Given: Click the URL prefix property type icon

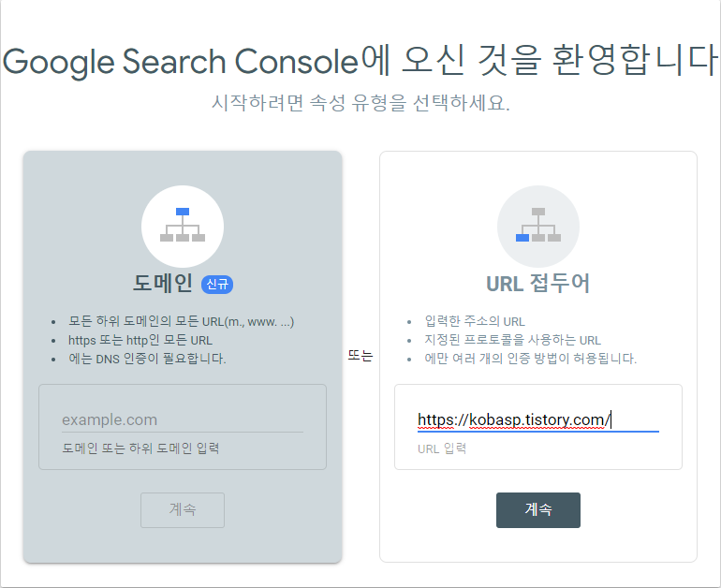Looking at the screenshot, I should pyautogui.click(x=538, y=227).
